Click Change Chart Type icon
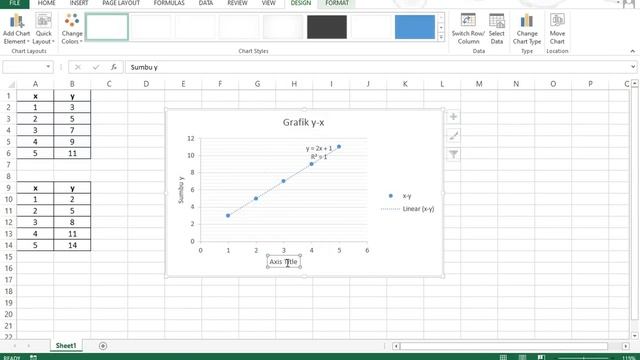 tap(527, 29)
